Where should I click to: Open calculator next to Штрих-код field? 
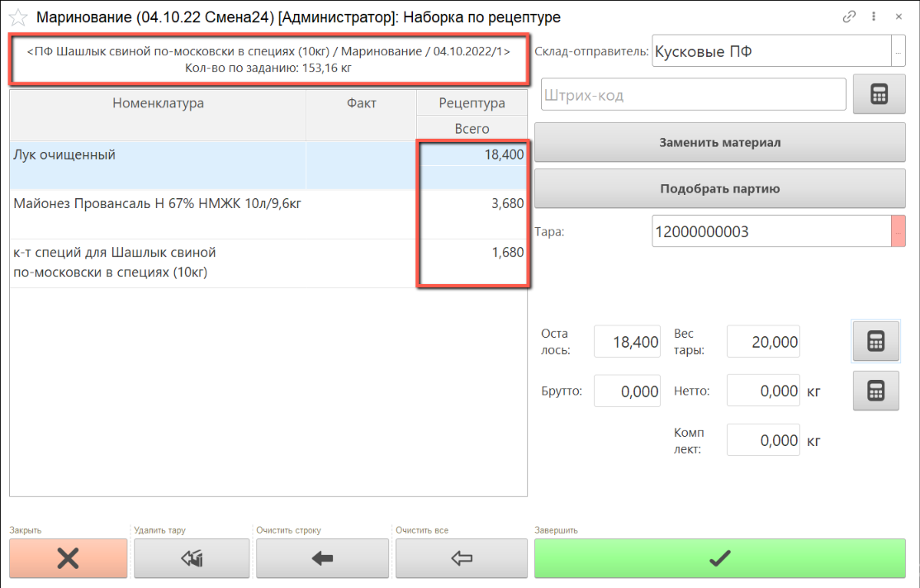[x=879, y=94]
